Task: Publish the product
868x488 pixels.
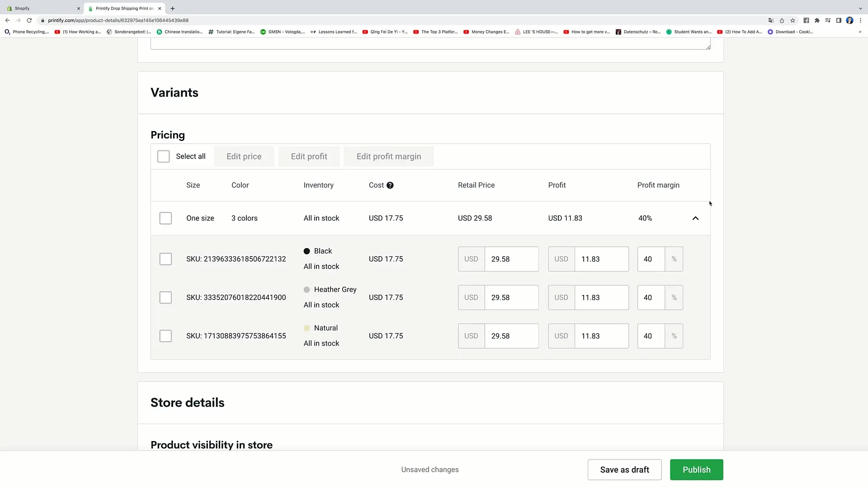Action: pyautogui.click(x=696, y=469)
